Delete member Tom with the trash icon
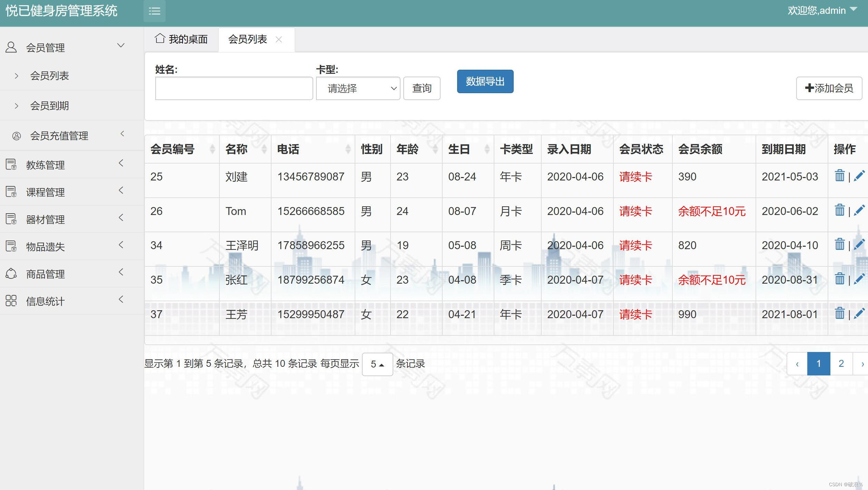Image resolution: width=868 pixels, height=490 pixels. point(840,210)
